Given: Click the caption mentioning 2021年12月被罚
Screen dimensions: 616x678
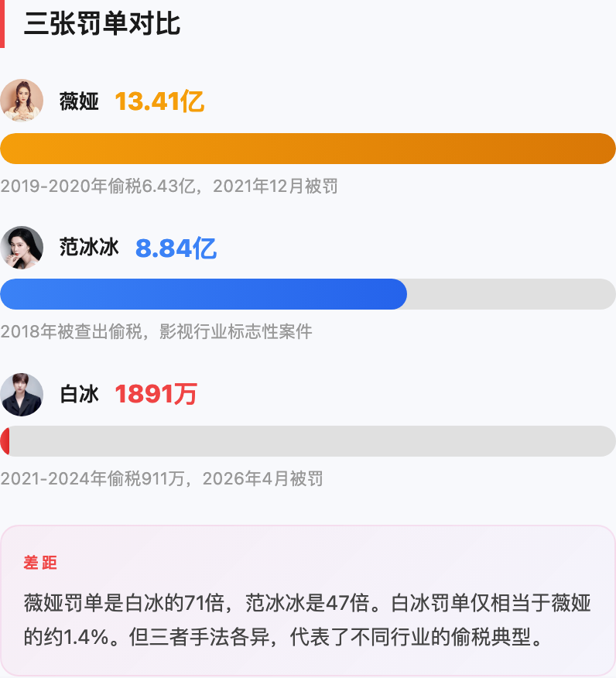Looking at the screenshot, I should tap(169, 187).
